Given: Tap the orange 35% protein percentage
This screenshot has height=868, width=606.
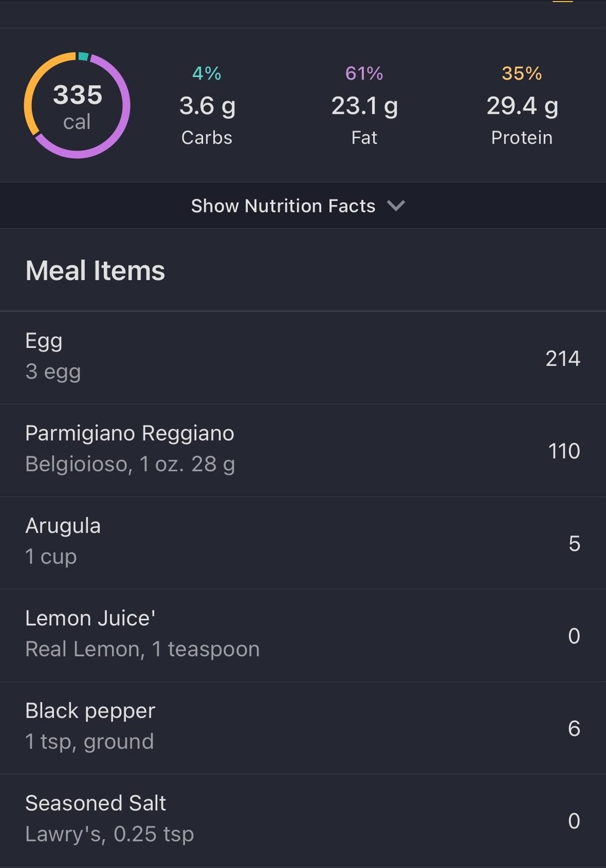Looking at the screenshot, I should (522, 73).
